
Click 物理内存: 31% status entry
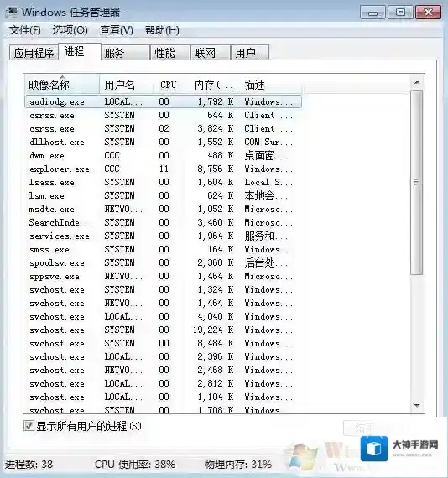click(x=238, y=465)
